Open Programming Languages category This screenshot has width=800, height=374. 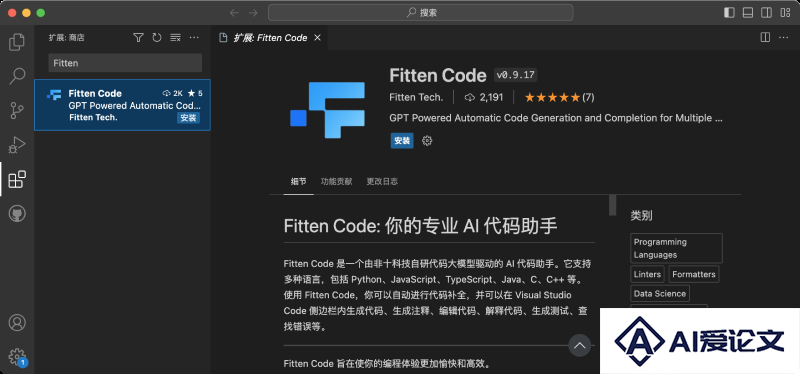[x=677, y=248]
